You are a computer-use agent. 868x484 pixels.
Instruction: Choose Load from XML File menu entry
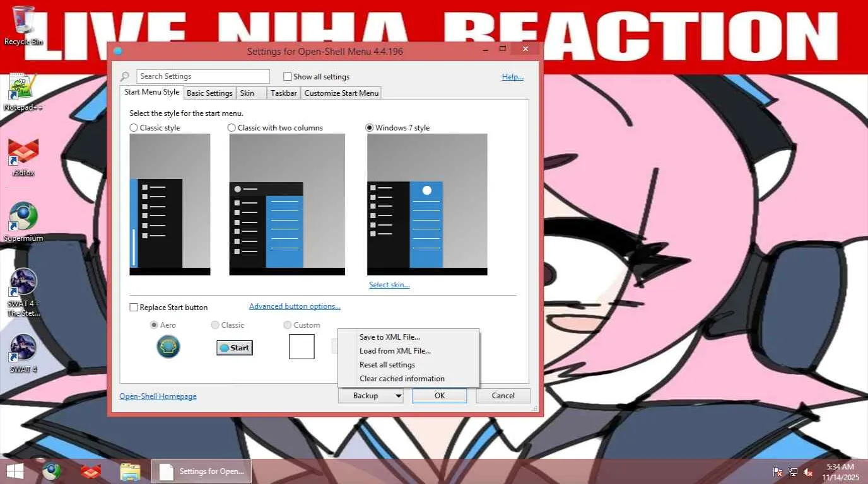[409, 351]
